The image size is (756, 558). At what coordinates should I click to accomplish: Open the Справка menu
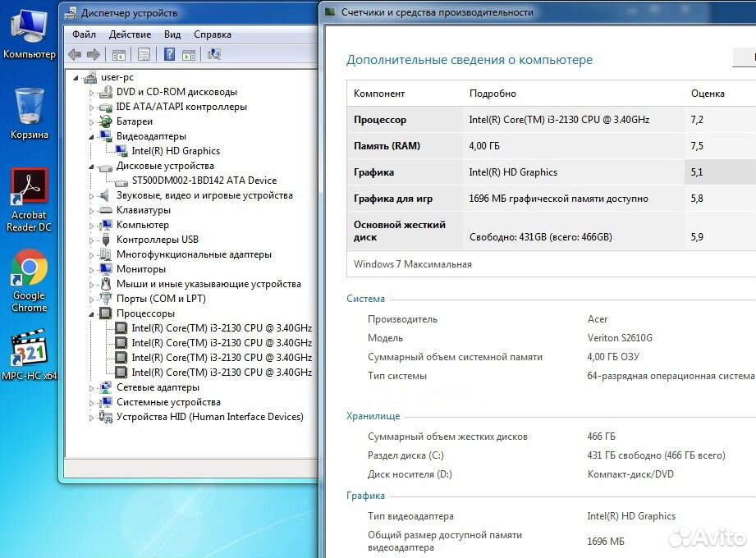tap(212, 34)
